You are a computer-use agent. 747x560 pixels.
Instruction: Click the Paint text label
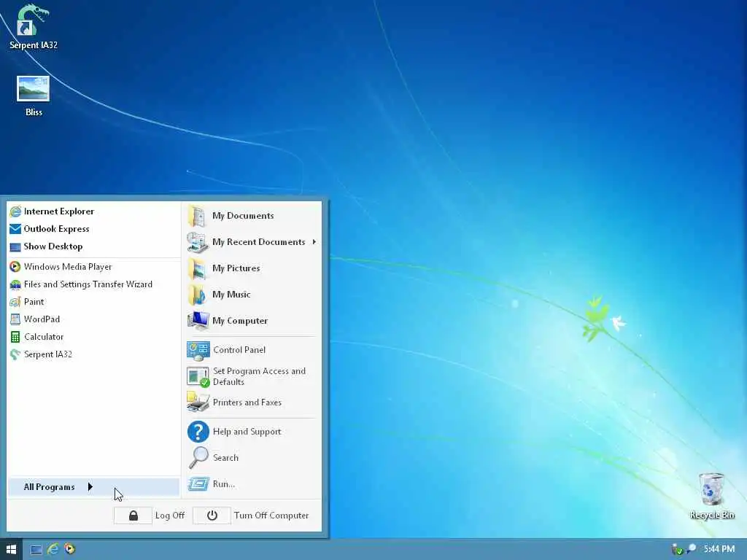point(34,302)
